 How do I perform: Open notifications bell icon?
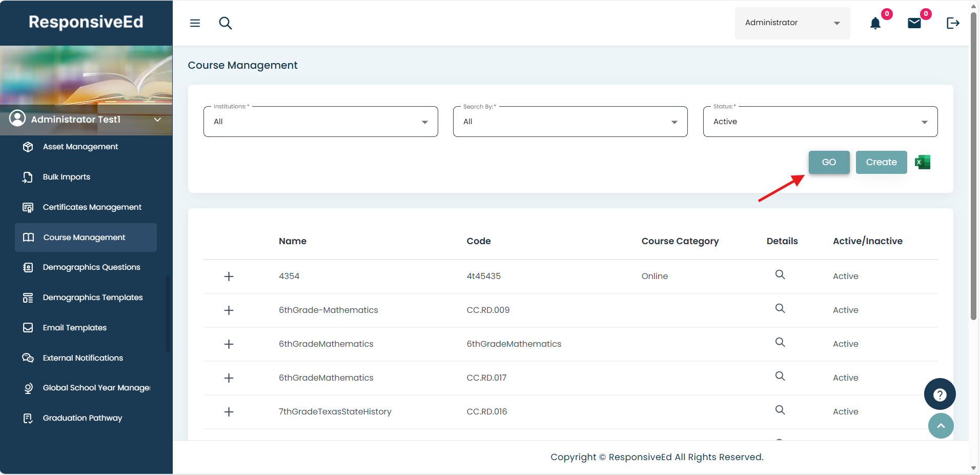click(875, 23)
